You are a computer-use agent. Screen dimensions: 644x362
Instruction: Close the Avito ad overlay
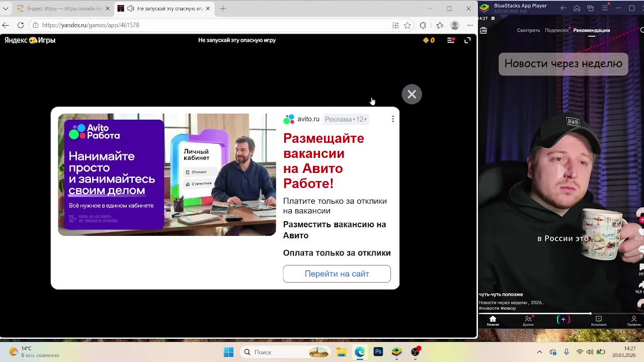(412, 94)
